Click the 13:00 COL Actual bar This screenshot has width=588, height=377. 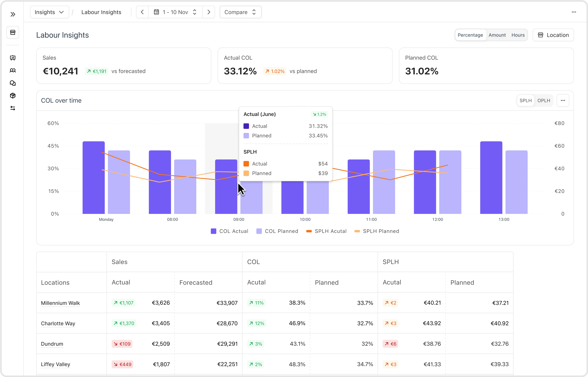pyautogui.click(x=491, y=177)
